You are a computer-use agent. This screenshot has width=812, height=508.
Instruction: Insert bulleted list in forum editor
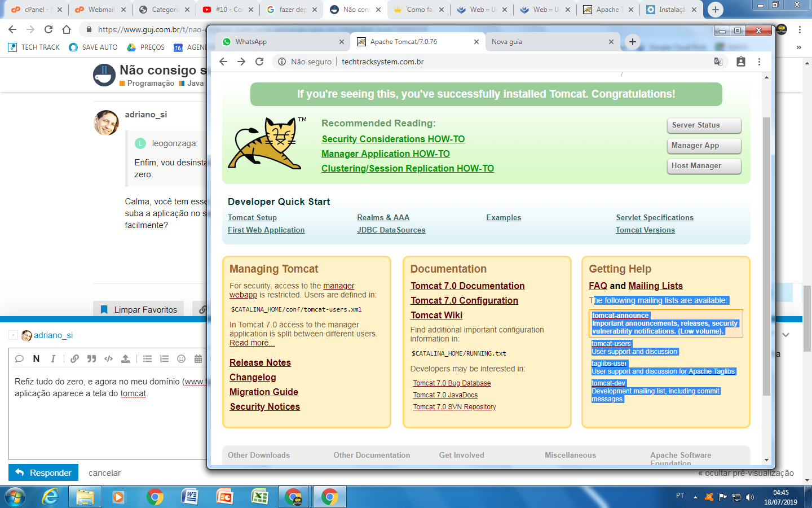(147, 358)
